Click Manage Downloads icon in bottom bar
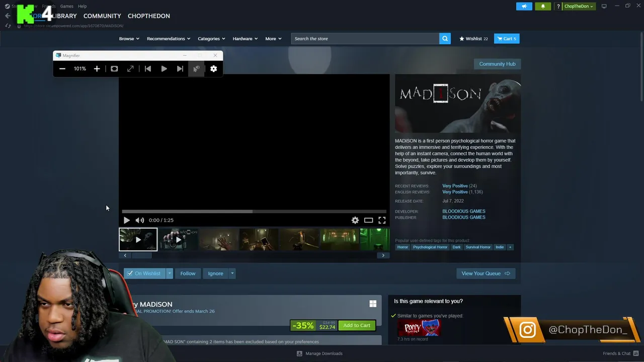This screenshot has width=644, height=362. (299, 353)
